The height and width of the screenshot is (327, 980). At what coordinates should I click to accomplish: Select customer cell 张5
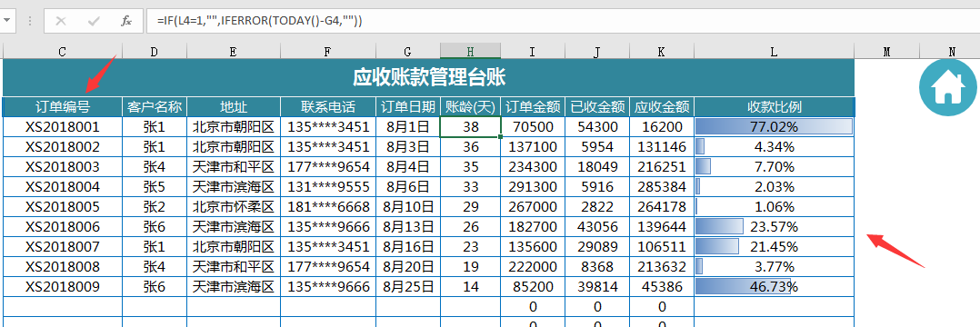pyautogui.click(x=155, y=186)
